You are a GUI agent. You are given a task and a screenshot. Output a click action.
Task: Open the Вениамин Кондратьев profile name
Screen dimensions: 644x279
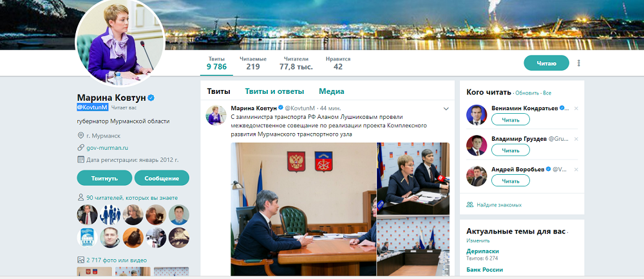click(524, 108)
